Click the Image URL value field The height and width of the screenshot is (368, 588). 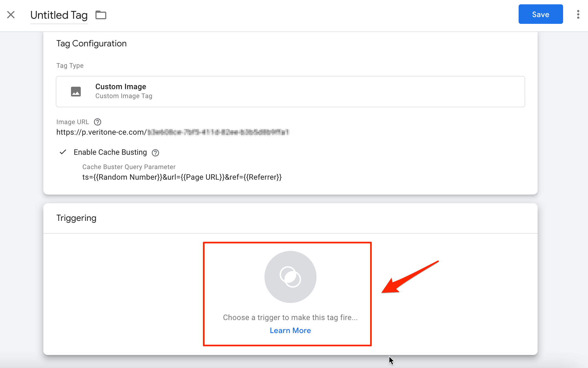[x=173, y=132]
